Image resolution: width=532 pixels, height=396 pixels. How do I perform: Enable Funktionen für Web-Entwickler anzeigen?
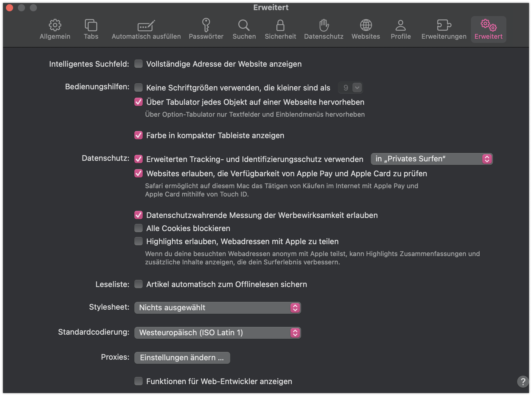[139, 381]
